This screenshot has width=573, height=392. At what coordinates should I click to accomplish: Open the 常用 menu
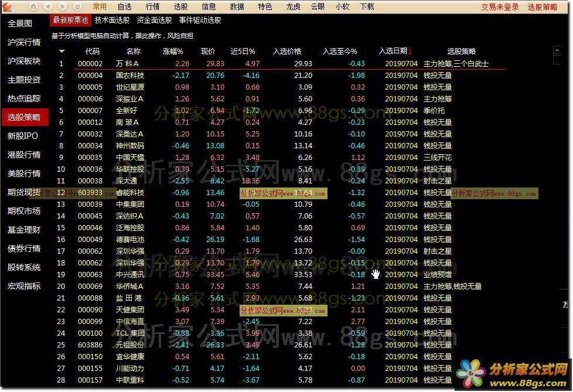100,6
